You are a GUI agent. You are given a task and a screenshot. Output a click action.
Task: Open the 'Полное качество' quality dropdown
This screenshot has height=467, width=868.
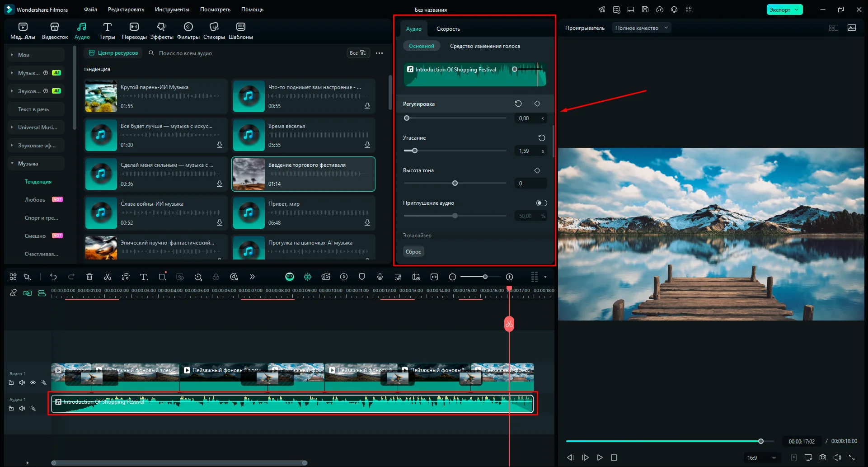[x=641, y=28]
